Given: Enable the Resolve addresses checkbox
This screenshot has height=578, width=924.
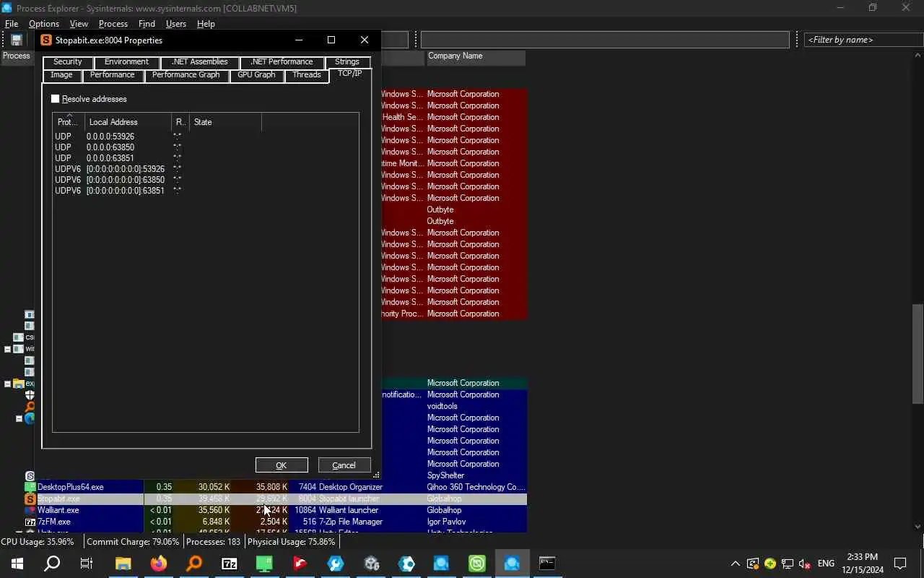Looking at the screenshot, I should coord(55,99).
